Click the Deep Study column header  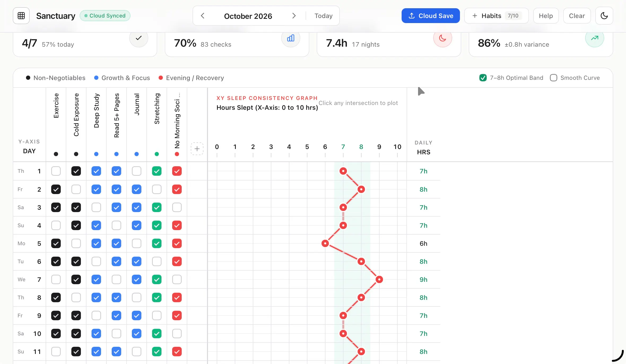(96, 111)
